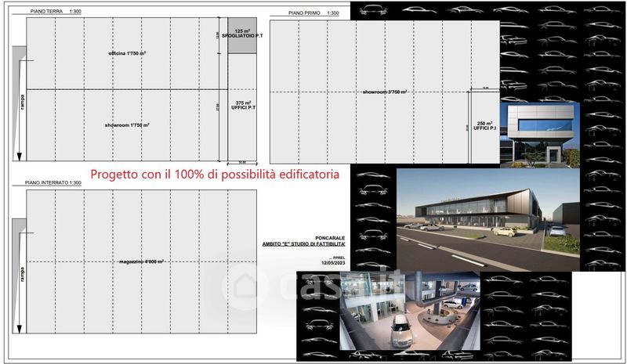This screenshot has width=627, height=364.
Task: Open the street-view exterior building render
Action: click(487, 219)
